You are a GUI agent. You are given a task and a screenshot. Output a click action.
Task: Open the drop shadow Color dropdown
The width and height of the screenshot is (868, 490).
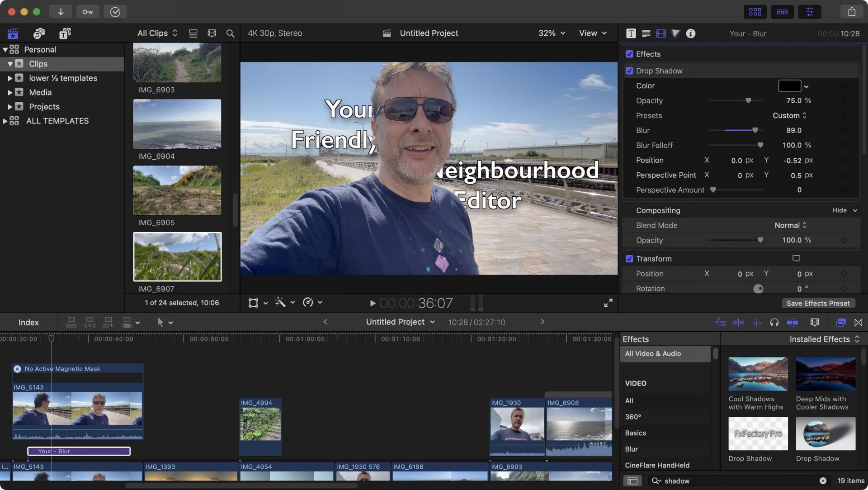[807, 86]
